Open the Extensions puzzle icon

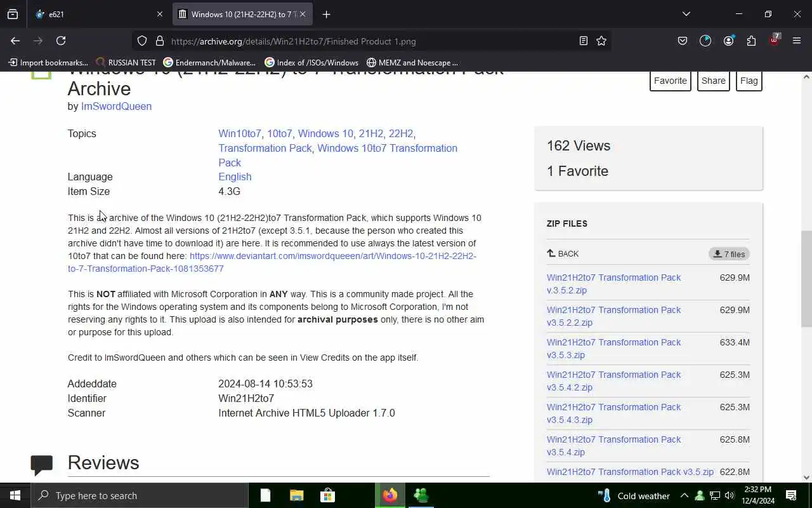(751, 41)
